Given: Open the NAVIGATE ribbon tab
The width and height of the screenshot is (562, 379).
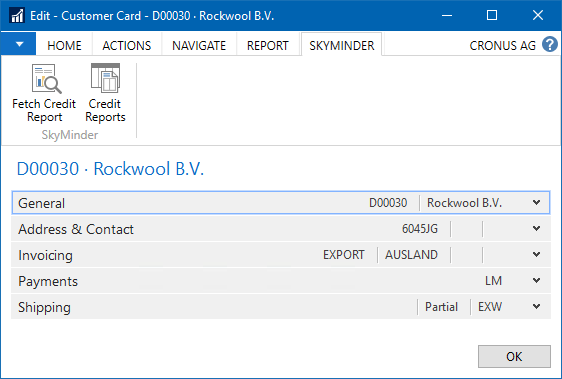Looking at the screenshot, I should click(x=199, y=46).
